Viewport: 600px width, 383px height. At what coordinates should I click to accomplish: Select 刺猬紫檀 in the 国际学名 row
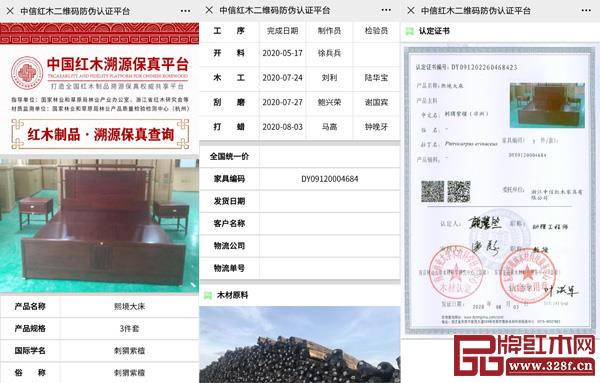[129, 350]
